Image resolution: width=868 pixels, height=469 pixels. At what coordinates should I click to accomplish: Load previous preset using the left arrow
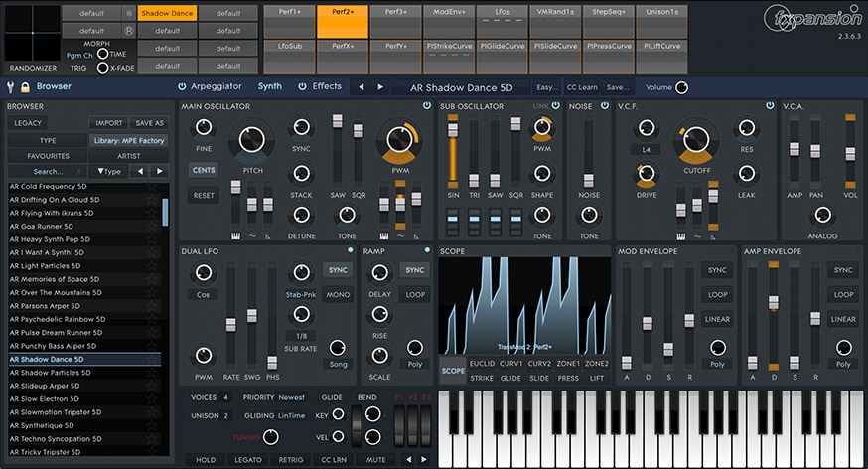tap(362, 86)
